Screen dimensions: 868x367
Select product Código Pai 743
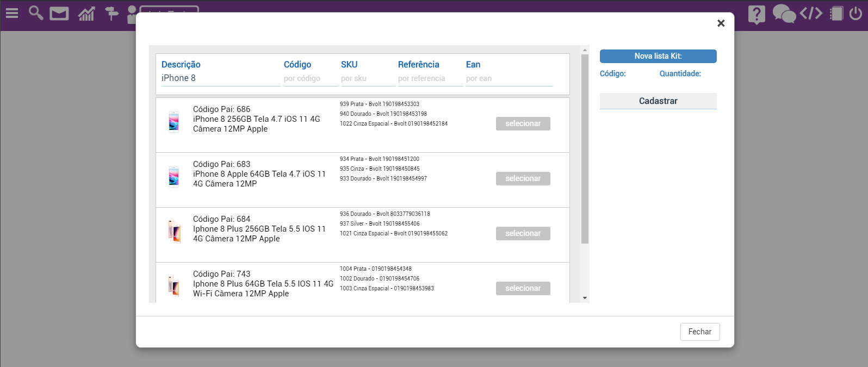pyautogui.click(x=523, y=288)
